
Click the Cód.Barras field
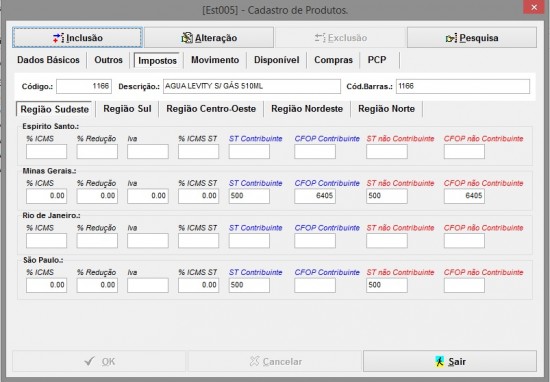click(463, 86)
